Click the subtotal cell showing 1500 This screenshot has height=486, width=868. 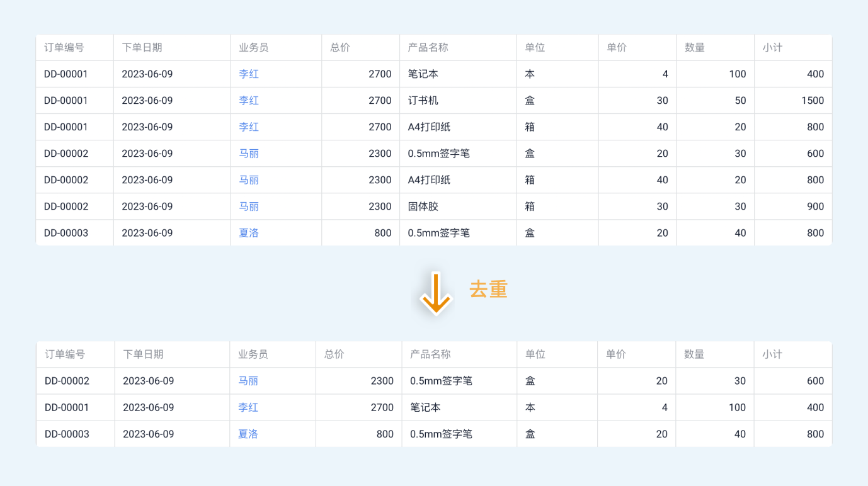pyautogui.click(x=813, y=101)
